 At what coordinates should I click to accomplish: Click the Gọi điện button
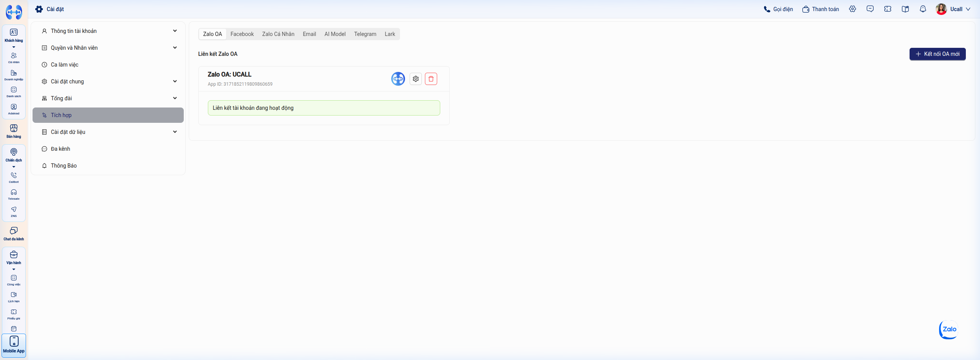[778, 9]
